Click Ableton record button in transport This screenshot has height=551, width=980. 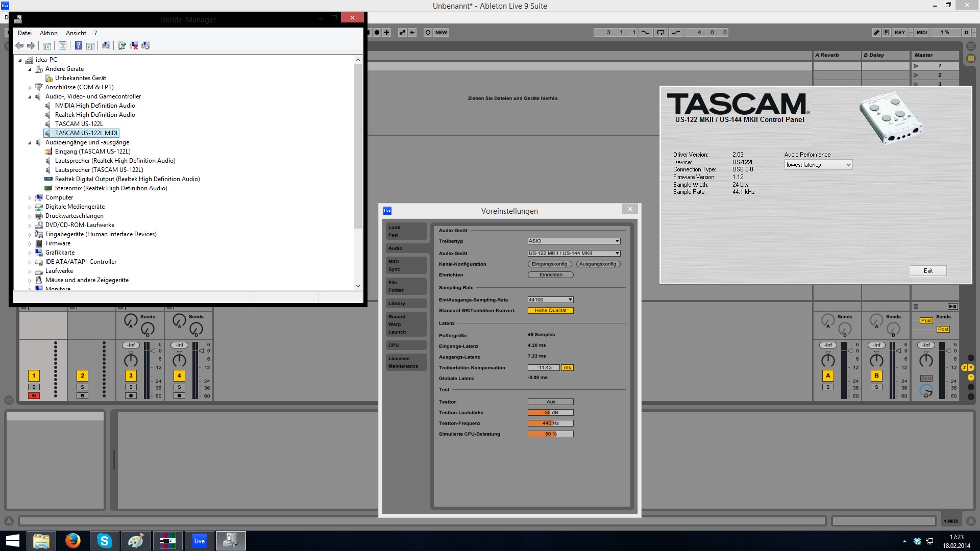[377, 32]
